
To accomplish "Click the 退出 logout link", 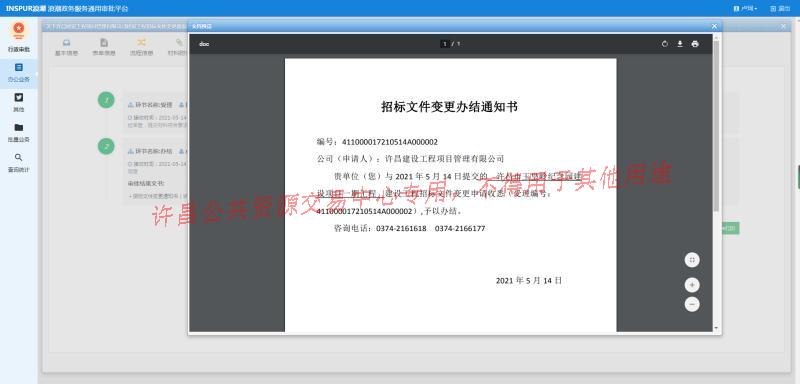I will pyautogui.click(x=780, y=9).
